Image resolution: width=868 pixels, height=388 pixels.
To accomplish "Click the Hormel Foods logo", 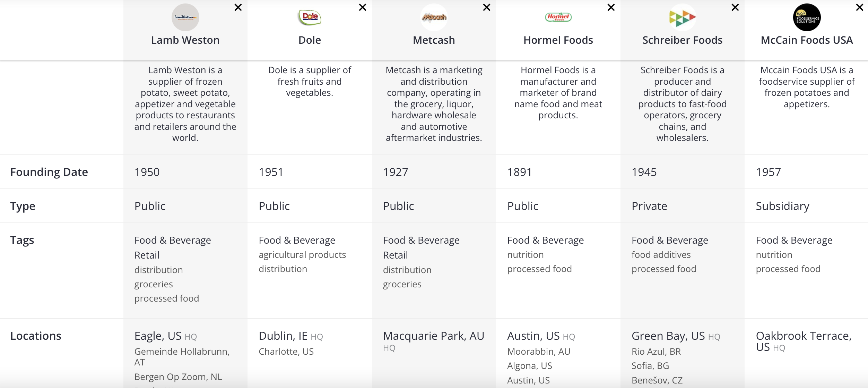I will [558, 17].
